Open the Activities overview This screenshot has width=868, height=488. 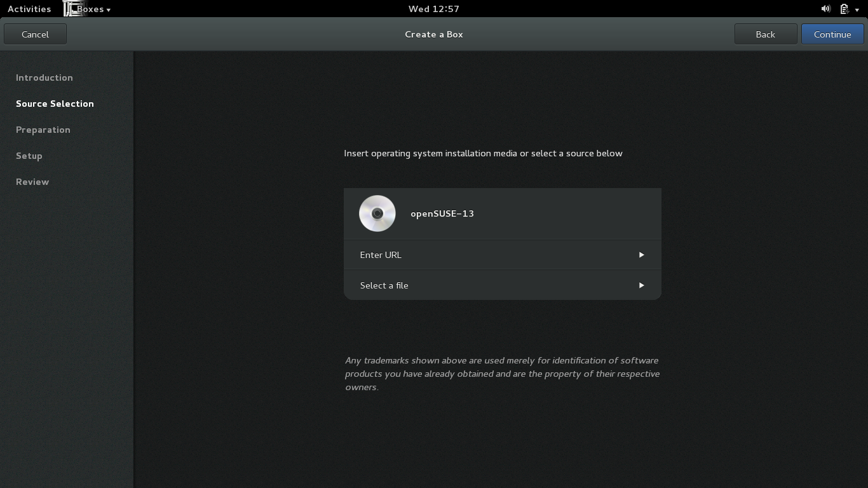29,9
